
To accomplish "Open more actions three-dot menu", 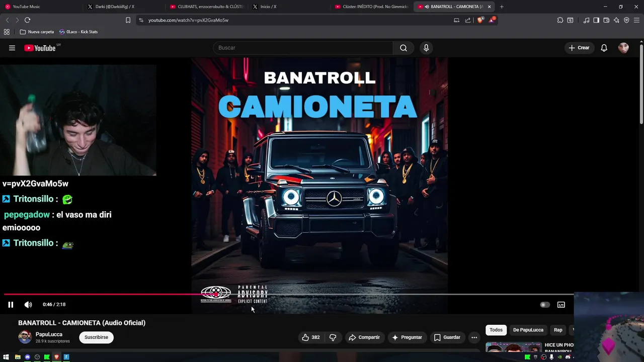I will pyautogui.click(x=474, y=337).
